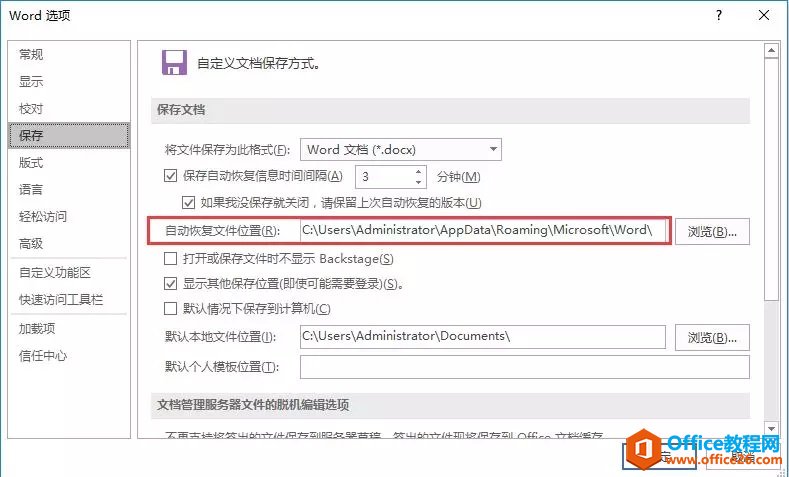Browse for the 默认本地文件位置 folder

tap(712, 337)
